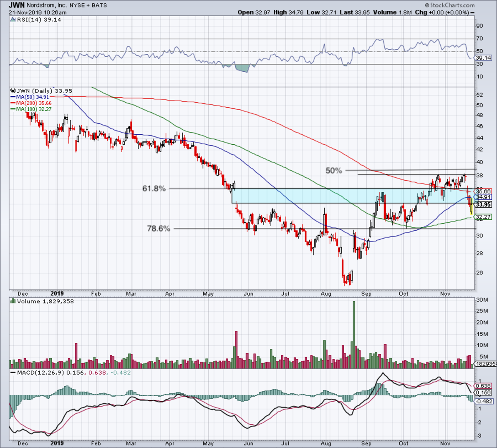Click the candlestick icon beside 'JWN (Daily)'
497x448 pixels.
[12, 91]
